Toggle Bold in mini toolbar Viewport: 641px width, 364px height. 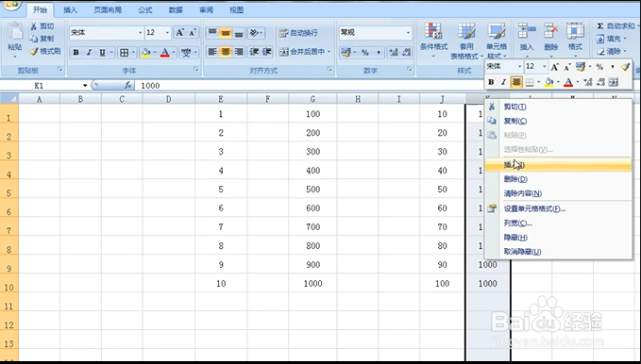(491, 82)
